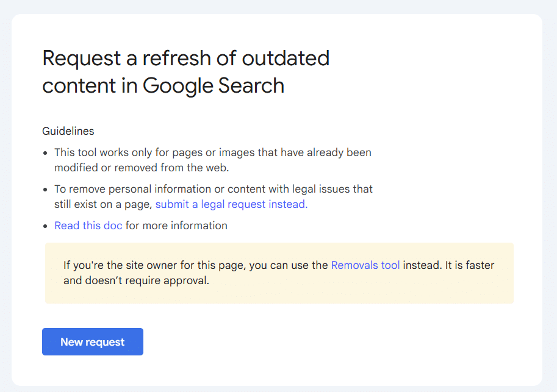Click bullet before "To remove personal information"

point(47,190)
